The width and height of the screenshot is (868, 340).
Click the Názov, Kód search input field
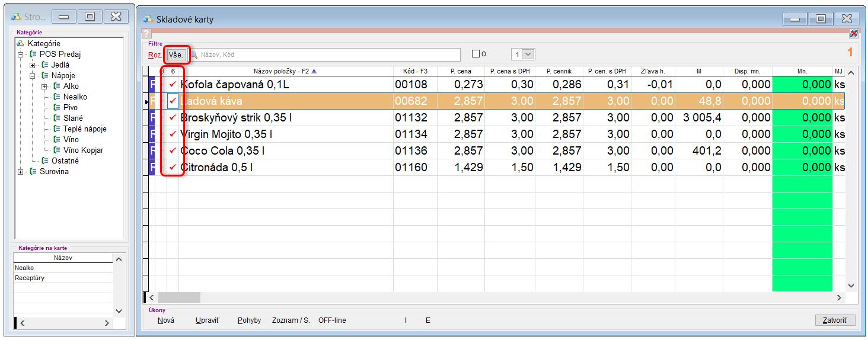tap(326, 54)
